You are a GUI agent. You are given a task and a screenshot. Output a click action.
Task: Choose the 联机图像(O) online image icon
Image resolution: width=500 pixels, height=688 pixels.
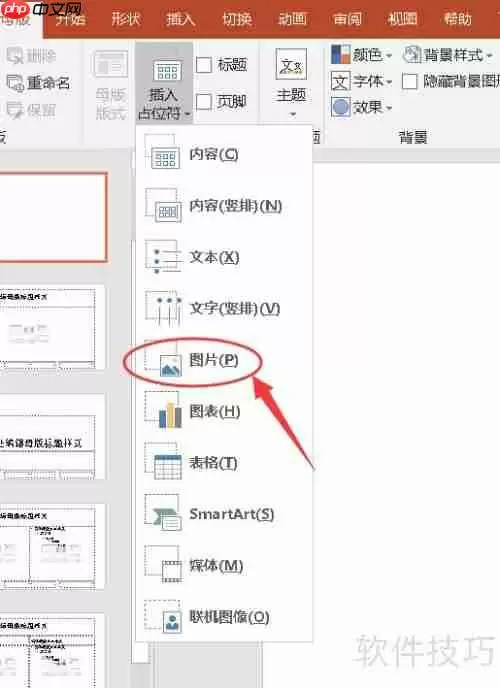[x=163, y=616]
